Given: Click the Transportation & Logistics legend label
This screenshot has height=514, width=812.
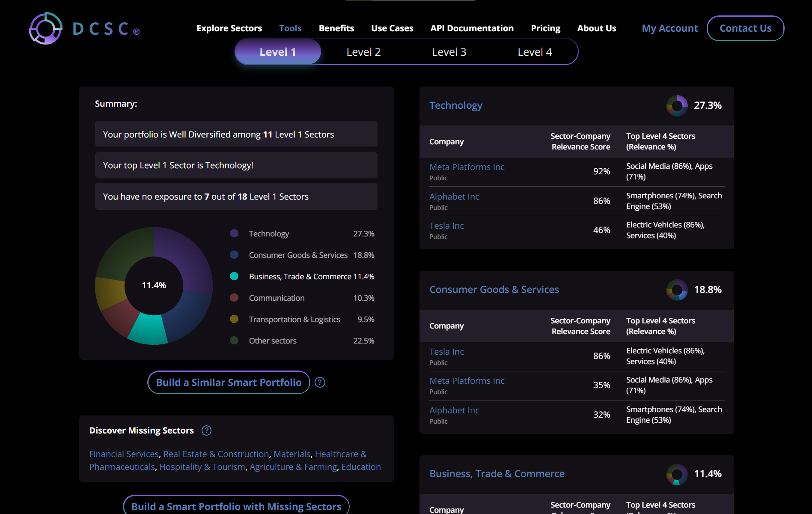Looking at the screenshot, I should point(294,319).
